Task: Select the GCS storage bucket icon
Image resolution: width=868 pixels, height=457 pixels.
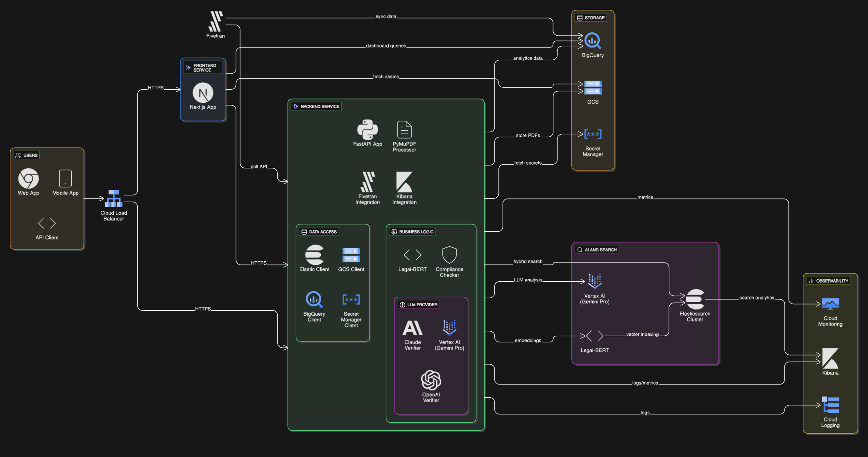Action: (592, 88)
